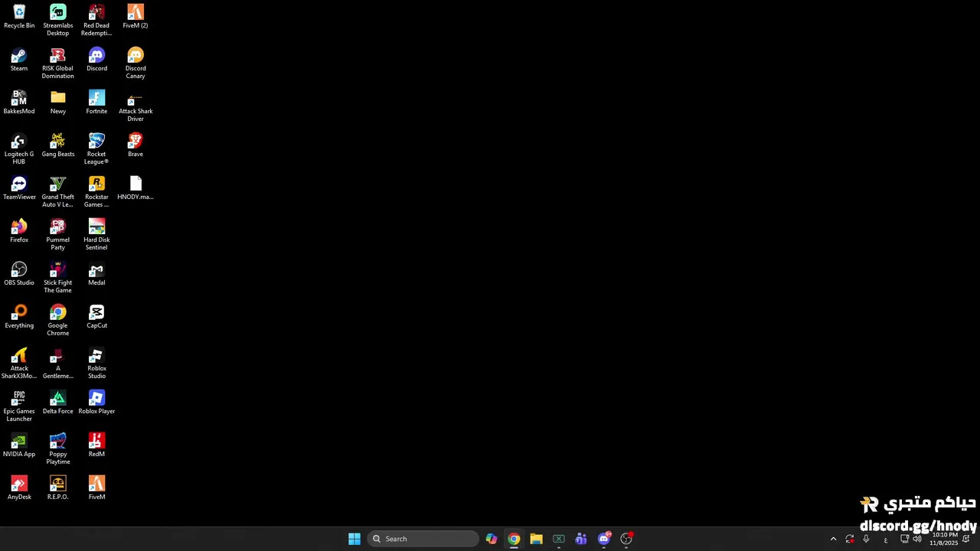Viewport: 980px width, 551px height.
Task: Click the Firefox desktop shortcut
Action: 19,231
